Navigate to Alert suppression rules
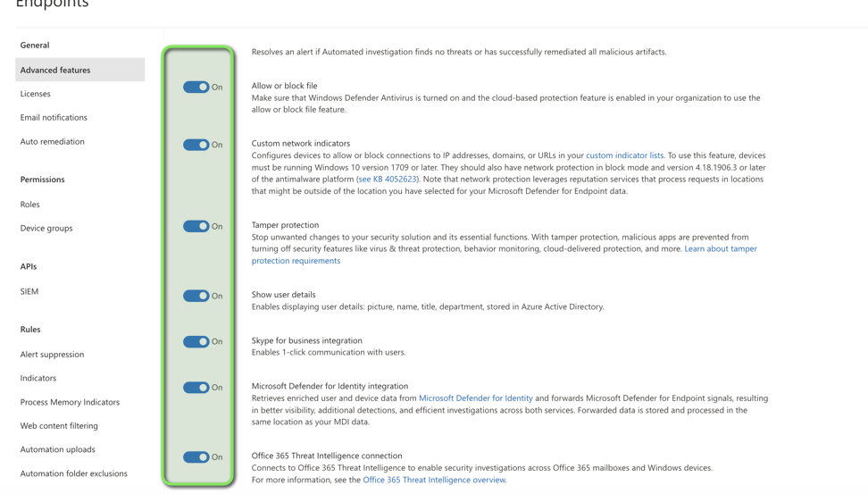868x494 pixels. 52,355
